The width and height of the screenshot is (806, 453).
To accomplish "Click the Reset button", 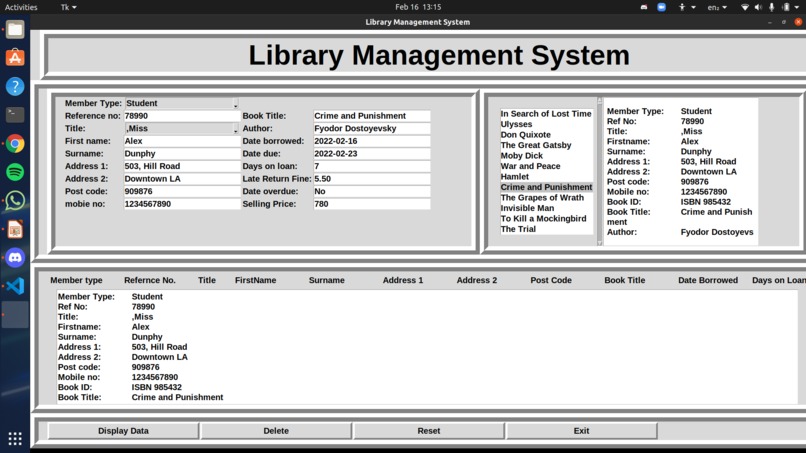I will point(429,431).
